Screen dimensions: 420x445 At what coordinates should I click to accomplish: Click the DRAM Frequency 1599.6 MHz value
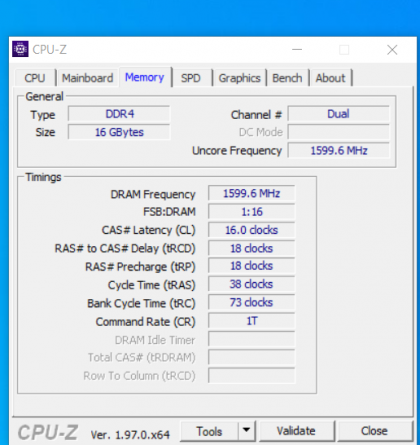click(x=252, y=193)
